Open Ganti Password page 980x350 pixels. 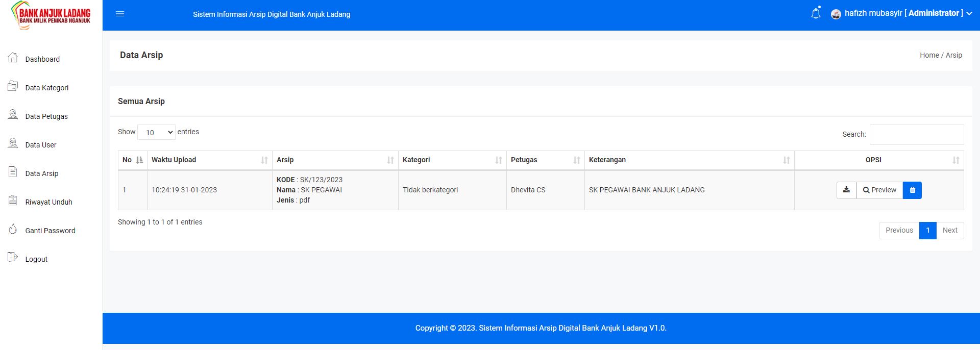click(51, 231)
